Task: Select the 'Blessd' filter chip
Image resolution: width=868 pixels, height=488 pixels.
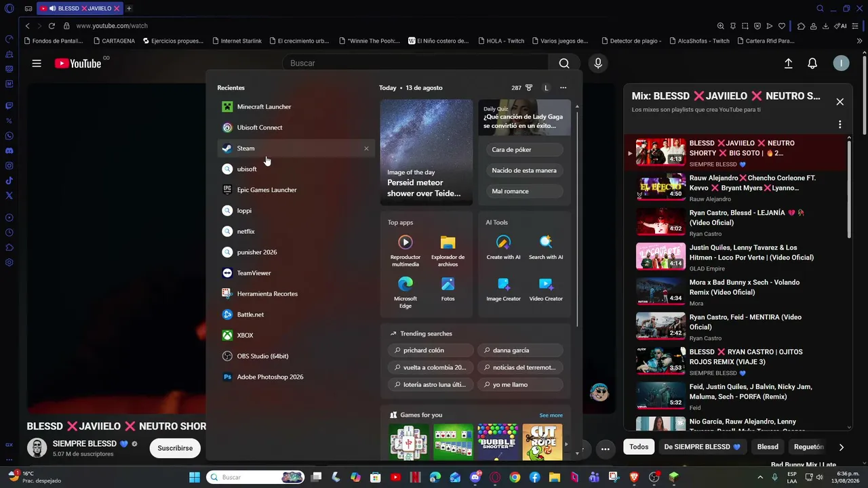Action: click(x=768, y=447)
